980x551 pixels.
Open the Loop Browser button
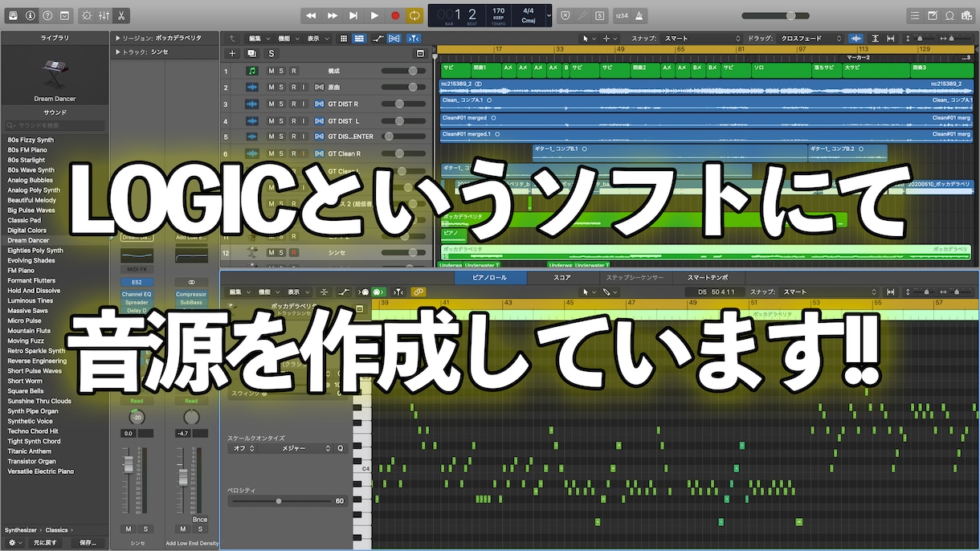(x=949, y=15)
